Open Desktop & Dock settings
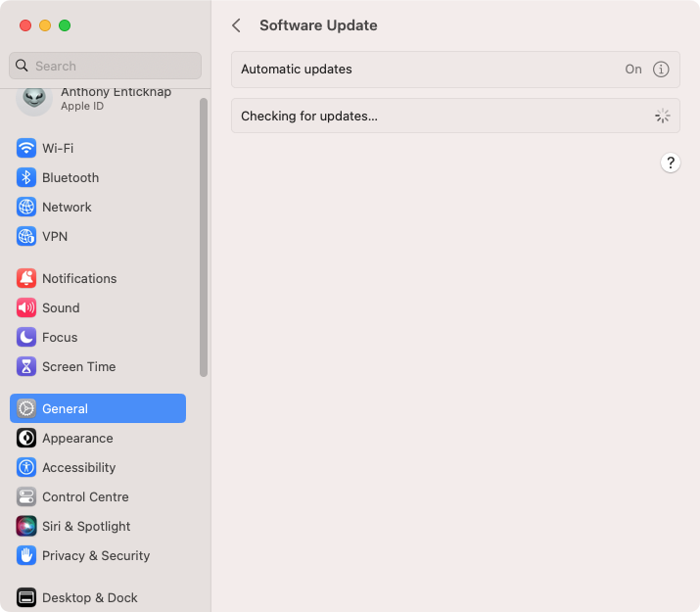The height and width of the screenshot is (612, 700). [x=98, y=597]
